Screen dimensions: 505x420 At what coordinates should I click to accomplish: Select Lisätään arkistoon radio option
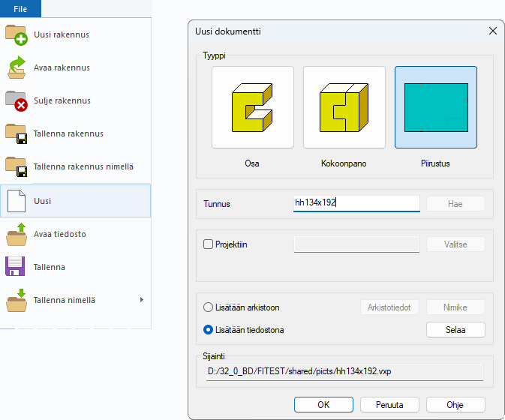209,307
